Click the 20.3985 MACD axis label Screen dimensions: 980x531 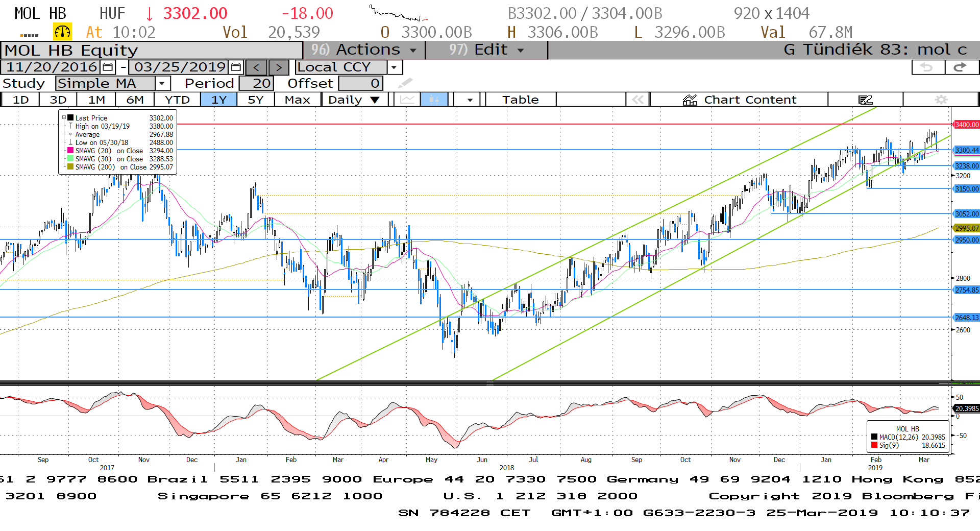click(x=967, y=408)
